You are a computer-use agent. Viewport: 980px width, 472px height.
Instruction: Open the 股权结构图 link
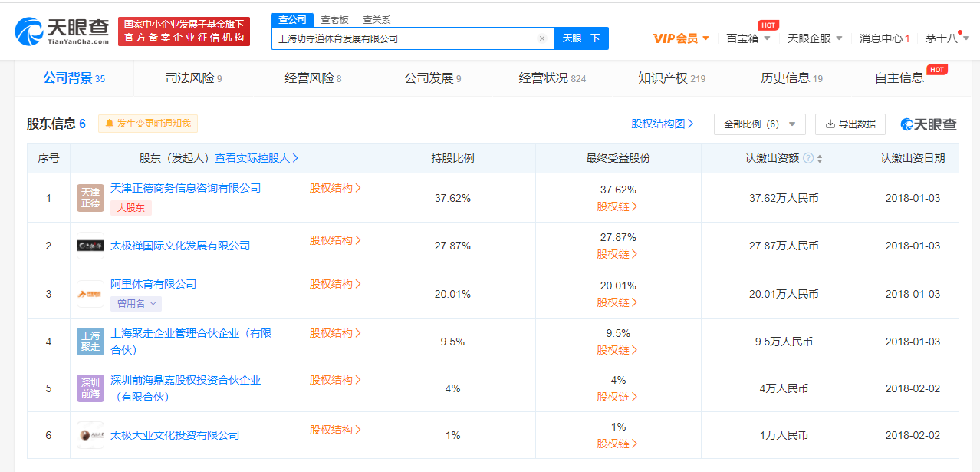point(662,124)
